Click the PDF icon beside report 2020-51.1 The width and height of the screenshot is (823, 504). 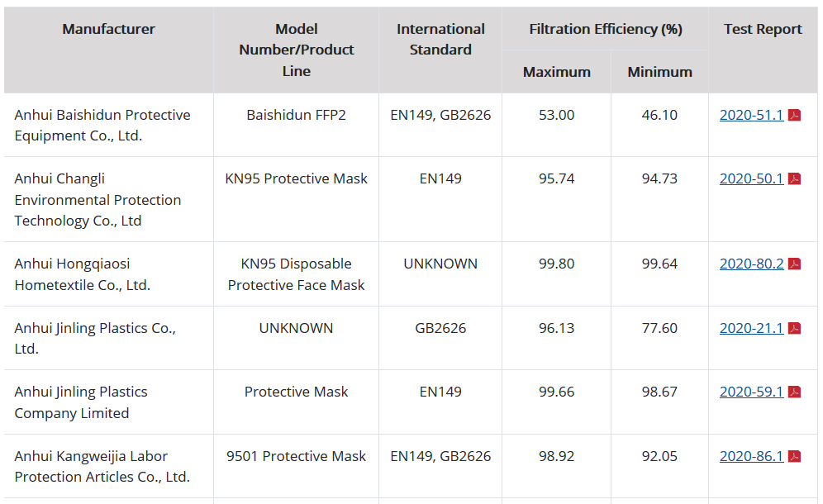795,115
